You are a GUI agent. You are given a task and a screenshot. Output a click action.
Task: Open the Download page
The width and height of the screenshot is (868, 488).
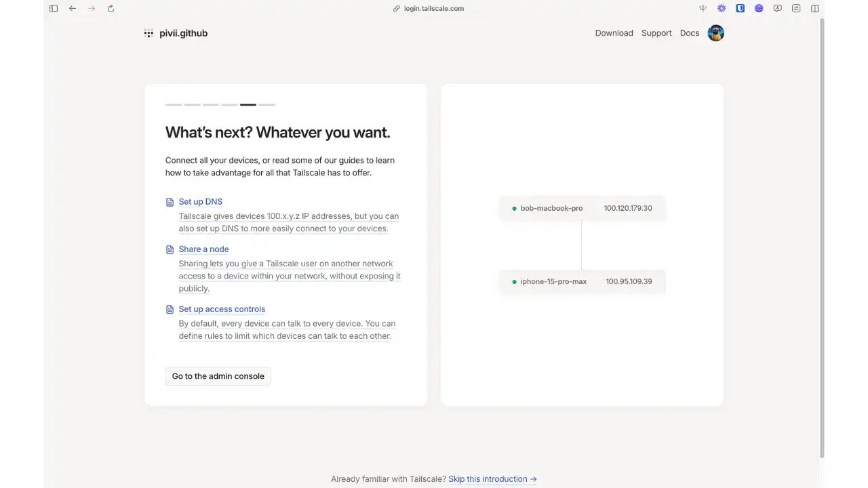coord(614,33)
